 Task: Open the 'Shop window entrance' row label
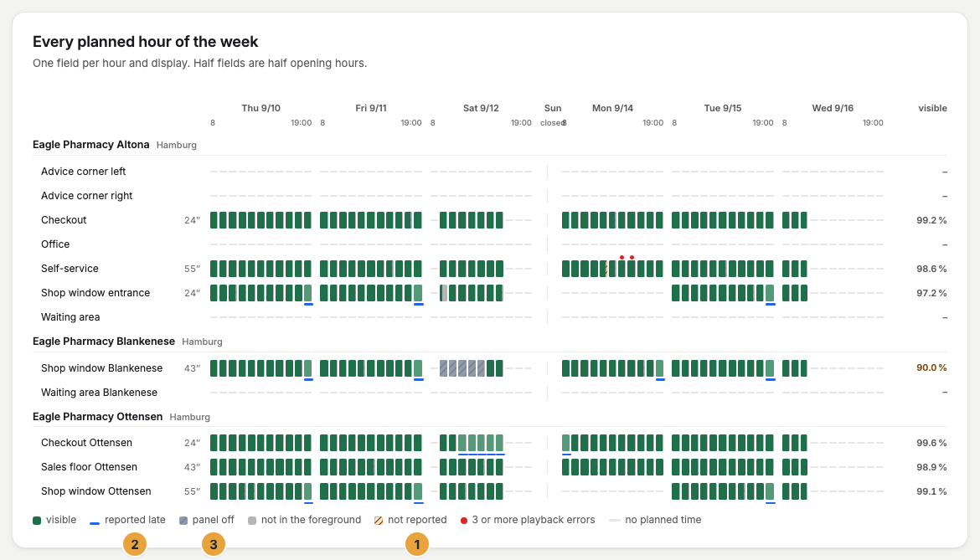pyautogui.click(x=95, y=293)
